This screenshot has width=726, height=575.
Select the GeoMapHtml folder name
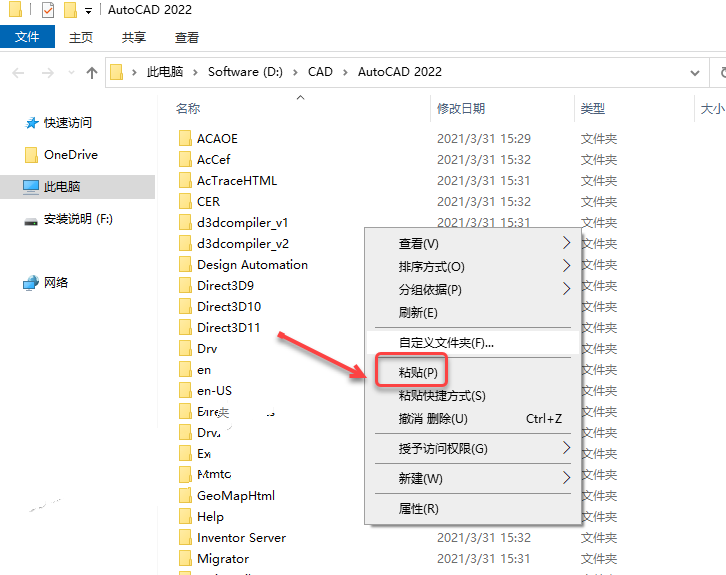(x=236, y=496)
